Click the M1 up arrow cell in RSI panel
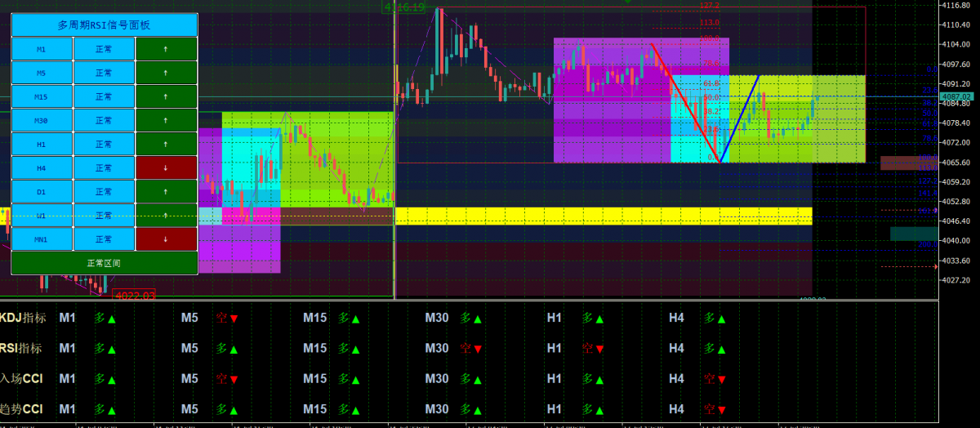This screenshot has height=428, width=980. tap(166, 49)
